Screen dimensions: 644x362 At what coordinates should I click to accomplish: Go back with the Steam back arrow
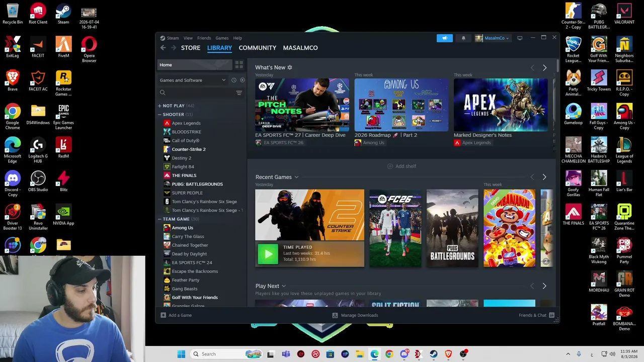pyautogui.click(x=163, y=48)
